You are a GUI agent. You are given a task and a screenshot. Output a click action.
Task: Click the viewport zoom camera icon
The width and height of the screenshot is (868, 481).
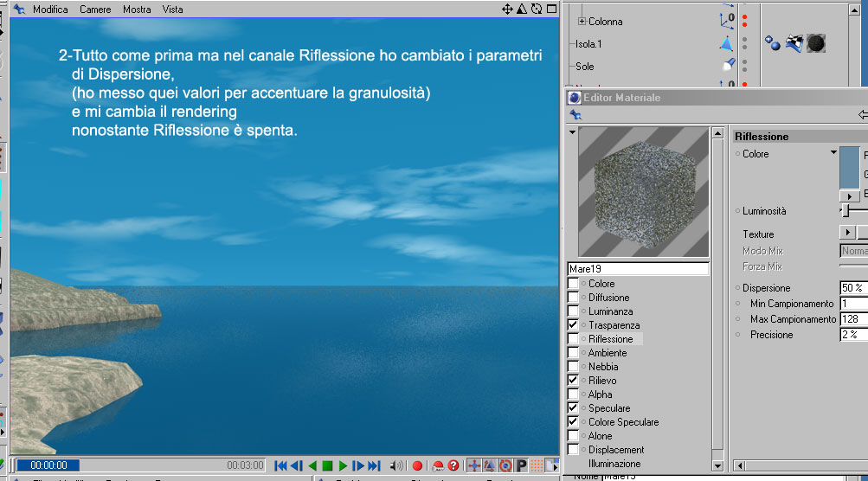(522, 9)
